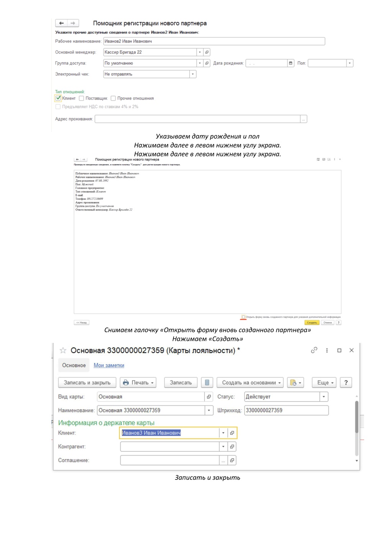
Task: Click the summary line 'Дата рождения: 07.08.1992'
Action: click(x=92, y=181)
